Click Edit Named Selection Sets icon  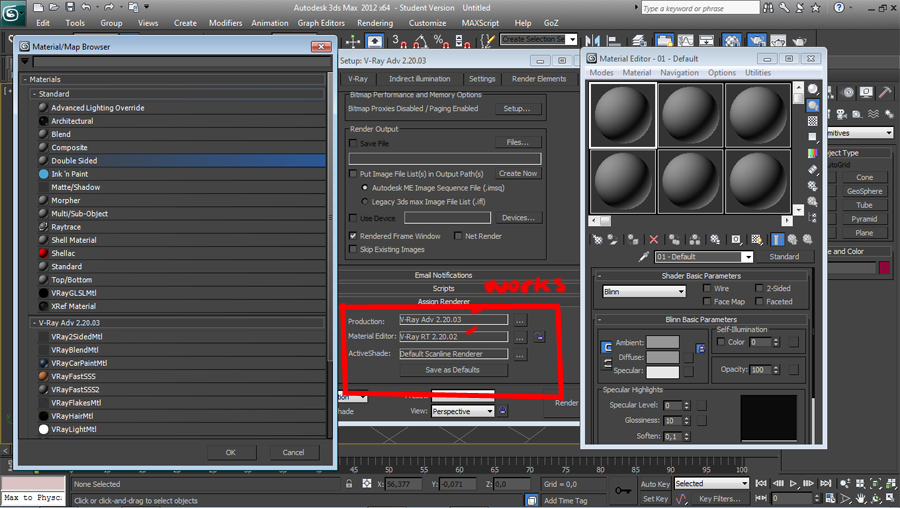point(487,41)
